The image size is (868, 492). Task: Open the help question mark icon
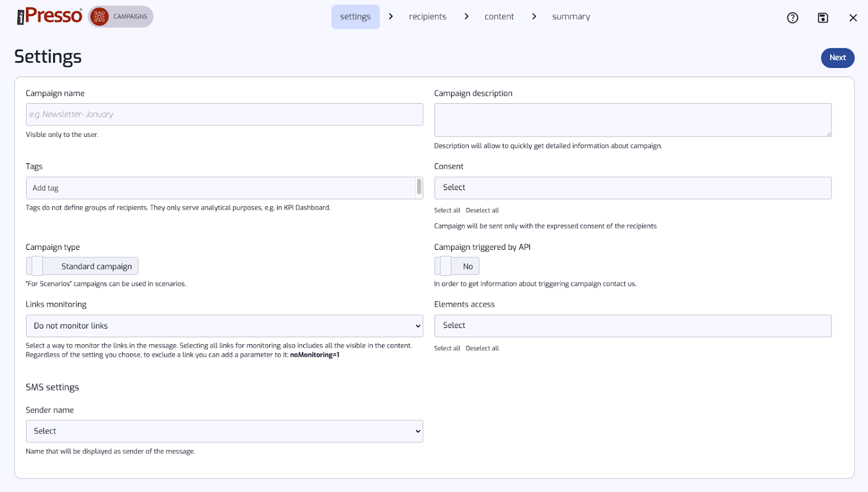(x=793, y=18)
